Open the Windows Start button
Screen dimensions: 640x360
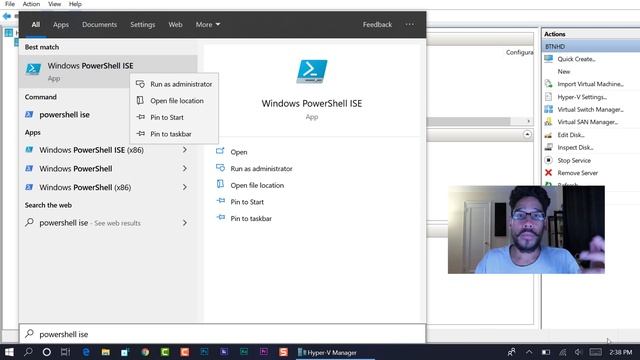9,352
